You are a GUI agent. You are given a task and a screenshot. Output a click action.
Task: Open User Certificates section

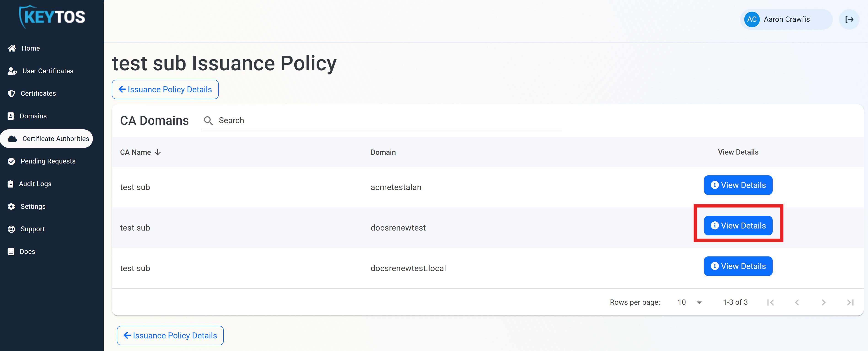coord(48,71)
